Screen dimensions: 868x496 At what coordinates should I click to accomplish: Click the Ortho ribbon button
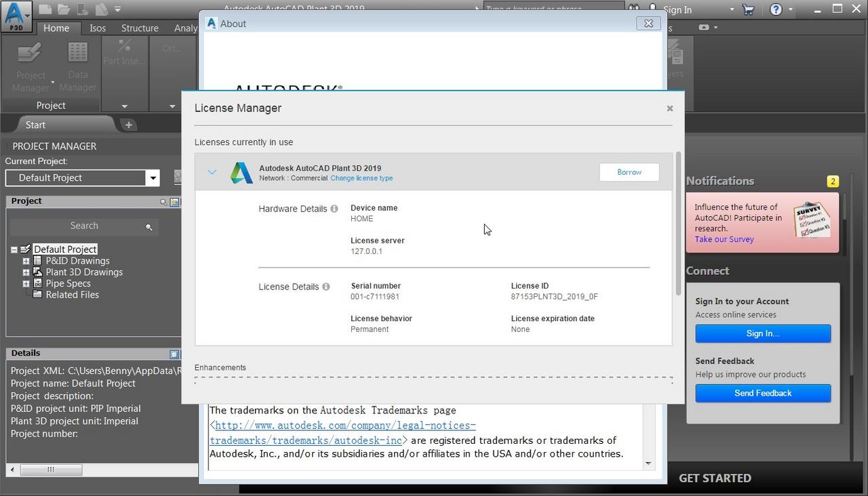(x=171, y=49)
